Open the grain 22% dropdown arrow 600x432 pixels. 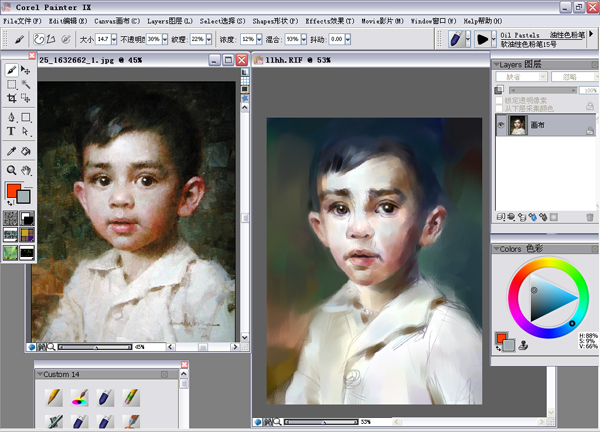(209, 39)
